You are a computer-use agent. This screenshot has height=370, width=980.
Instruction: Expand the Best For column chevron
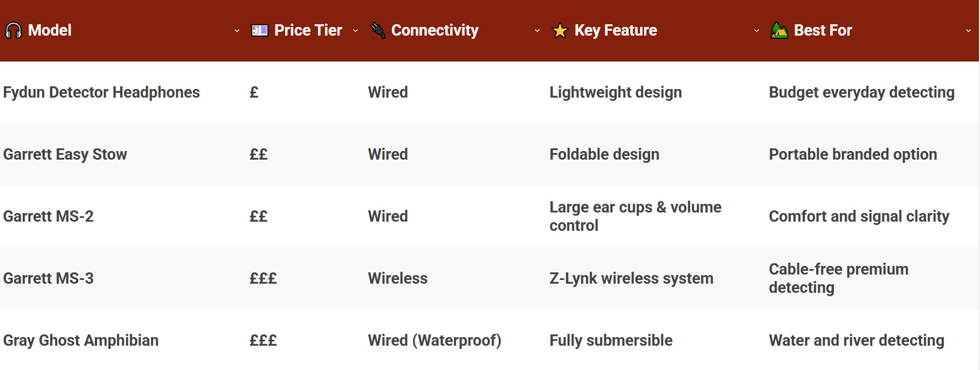968,31
